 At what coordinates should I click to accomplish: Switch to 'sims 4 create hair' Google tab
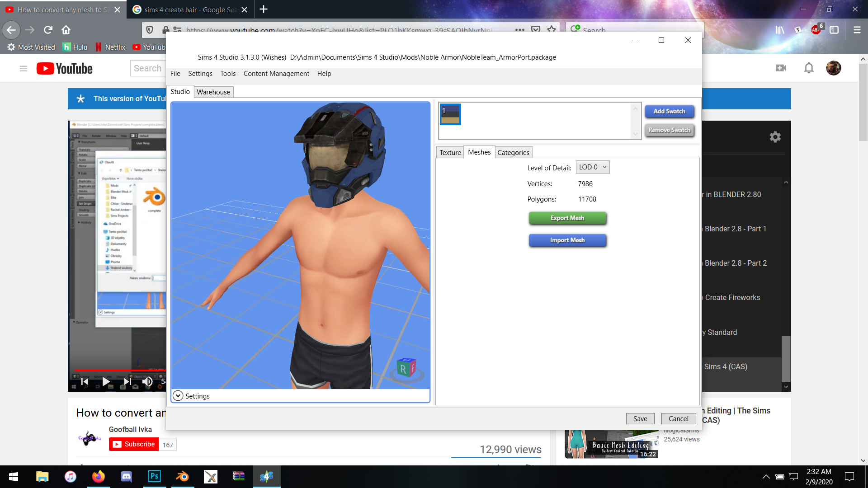190,9
